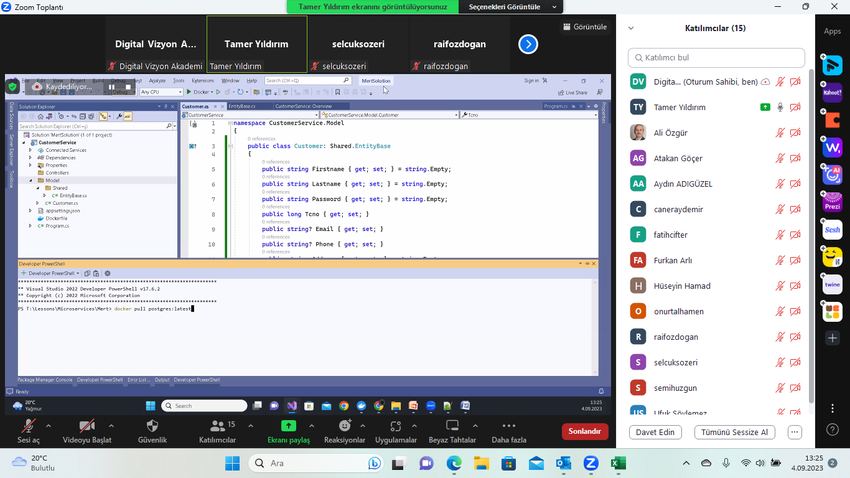Screen dimensions: 850x478
Task: Click the Görüntüle view button
Action: tap(585, 27)
